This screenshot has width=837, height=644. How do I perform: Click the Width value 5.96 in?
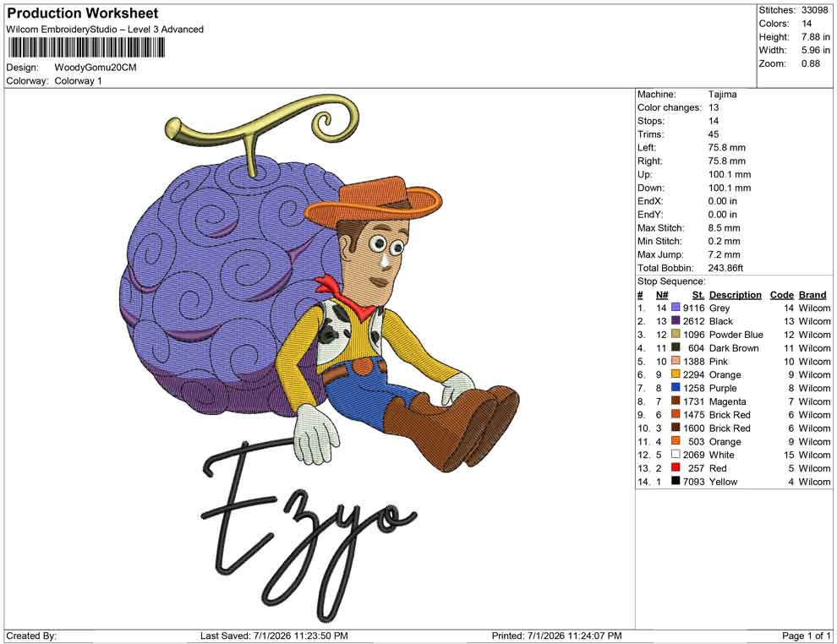click(x=816, y=50)
